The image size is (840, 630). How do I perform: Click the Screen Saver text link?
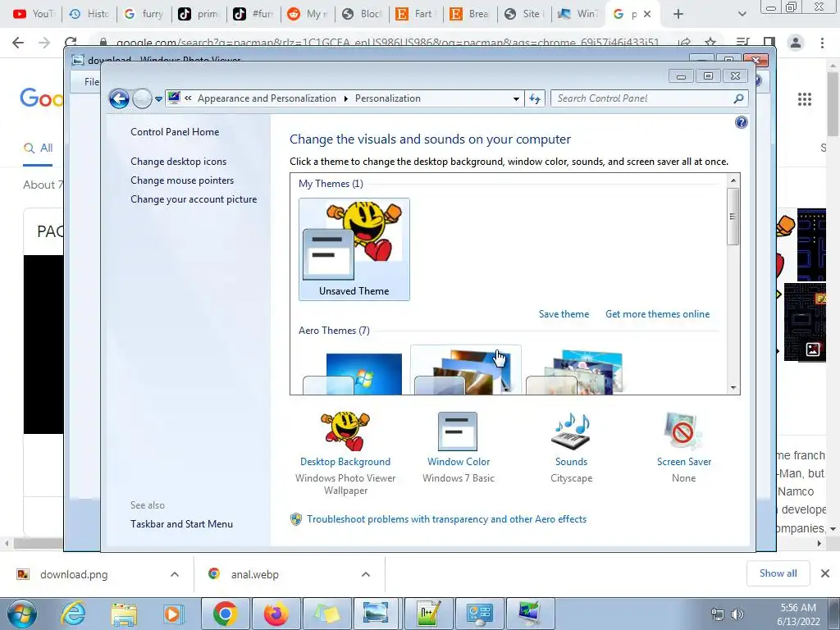tap(684, 462)
